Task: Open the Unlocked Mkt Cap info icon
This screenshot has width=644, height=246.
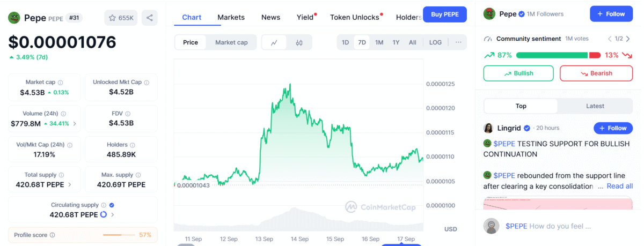Action: [x=147, y=83]
